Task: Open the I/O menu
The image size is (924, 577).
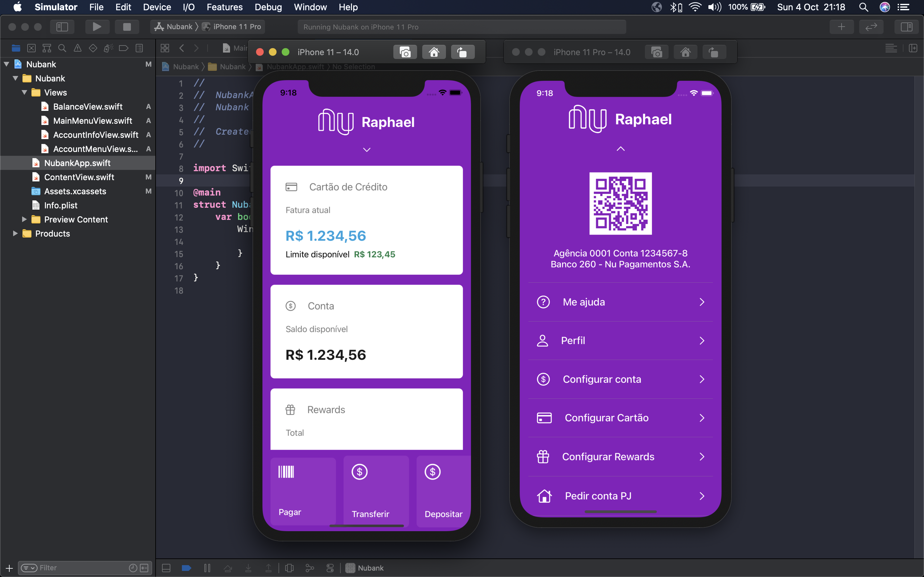Action: [x=188, y=7]
